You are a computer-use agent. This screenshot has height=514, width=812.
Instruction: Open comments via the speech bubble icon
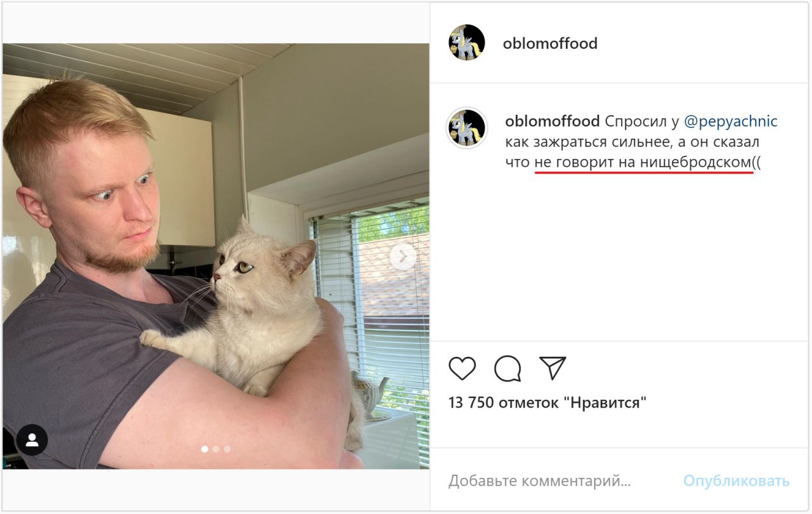click(x=507, y=368)
